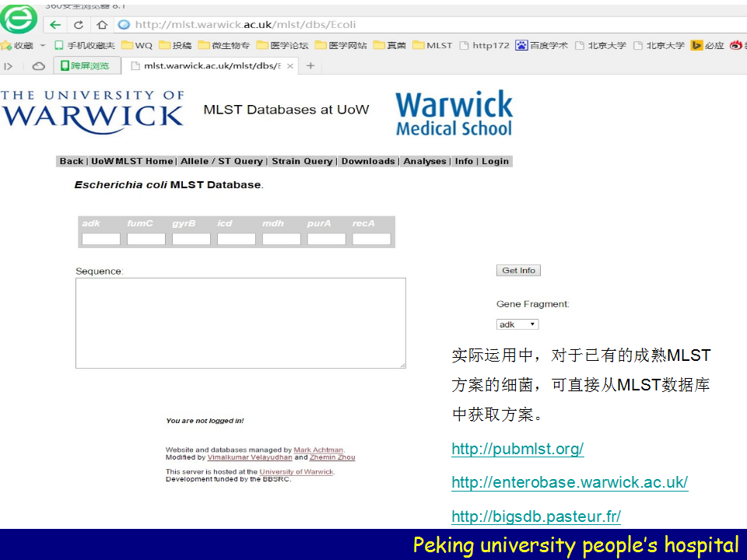This screenshot has width=747, height=560.
Task: Open the 医学论坛 bookmark folder
Action: tap(282, 46)
